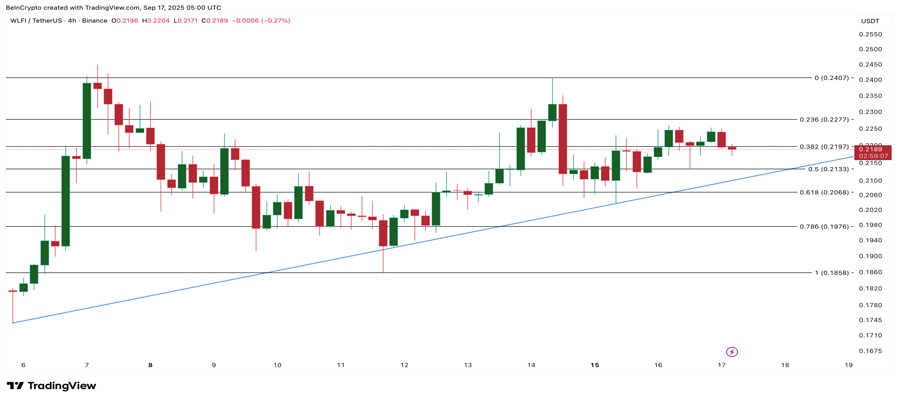Viewport: 900px width, 400px height.
Task: Select the 0 (0.2407) Fibonacci level label
Action: pos(833,77)
